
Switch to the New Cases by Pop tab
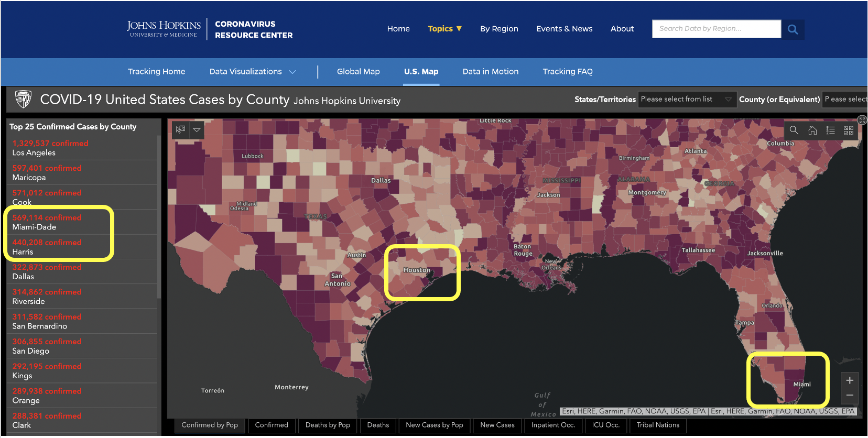coord(434,425)
